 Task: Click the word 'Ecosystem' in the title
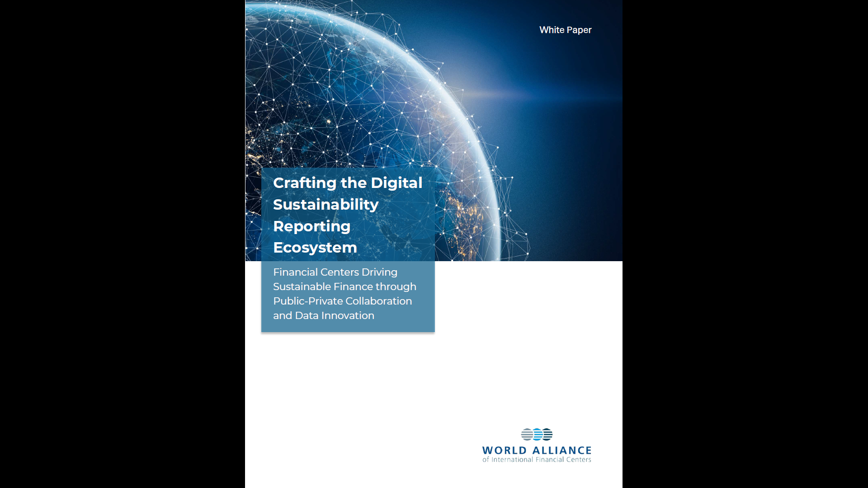click(315, 248)
